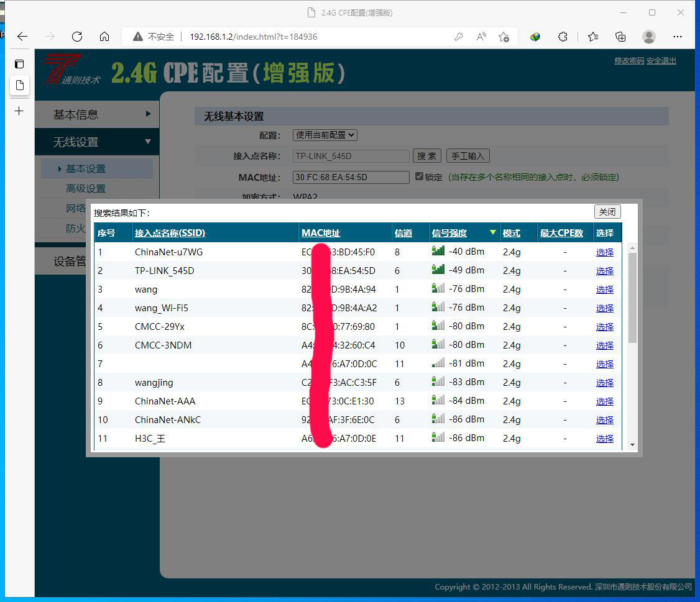The image size is (700, 602).
Task: Click 修改密码 link in header
Action: click(629, 61)
